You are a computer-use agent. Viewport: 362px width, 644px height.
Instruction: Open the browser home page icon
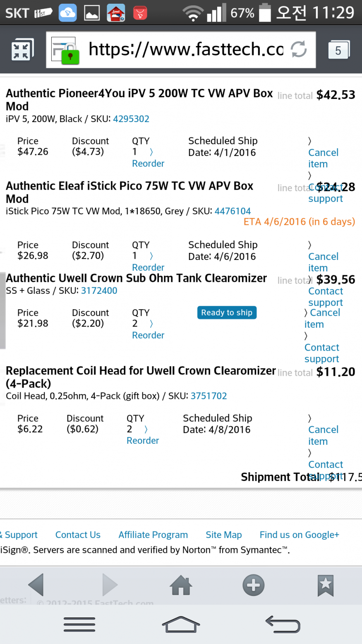click(x=181, y=585)
